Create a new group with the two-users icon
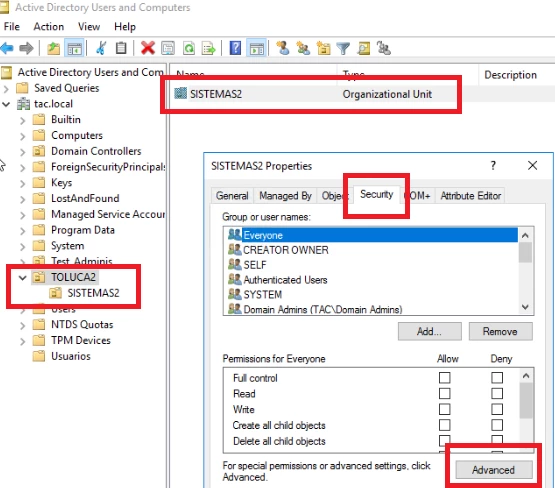 pos(303,48)
